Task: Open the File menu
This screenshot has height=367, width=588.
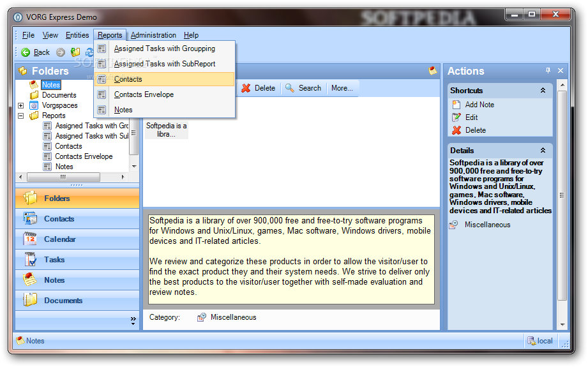Action: tap(28, 35)
